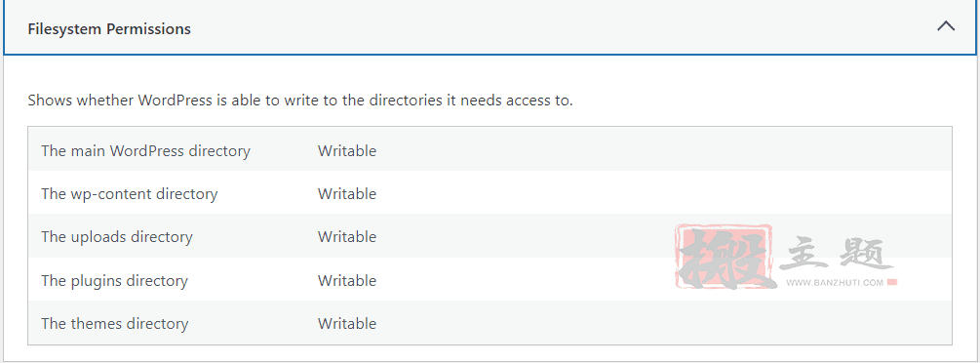Image resolution: width=980 pixels, height=363 pixels.
Task: Click the word WordPress in the description
Action: pos(175,101)
